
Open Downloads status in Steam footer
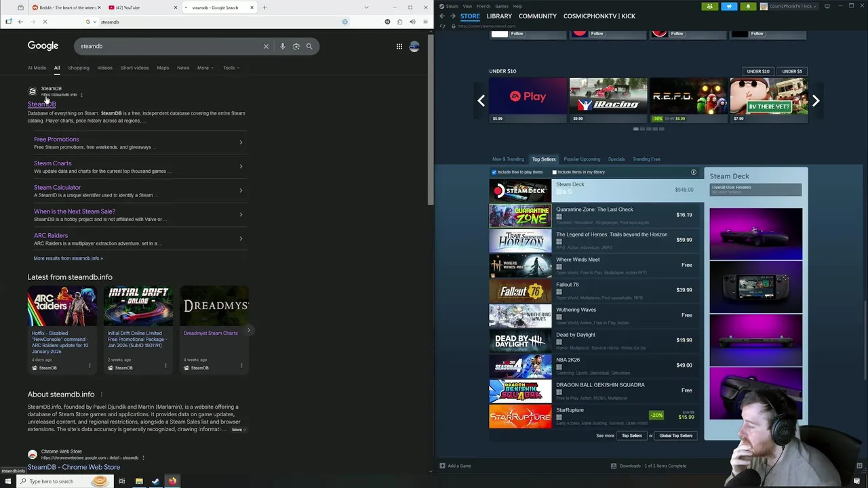point(648,466)
